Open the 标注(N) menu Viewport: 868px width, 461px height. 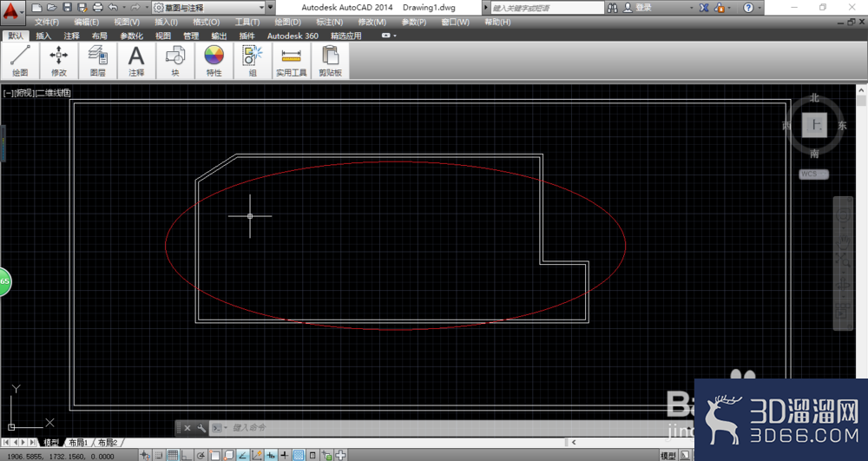click(x=329, y=22)
